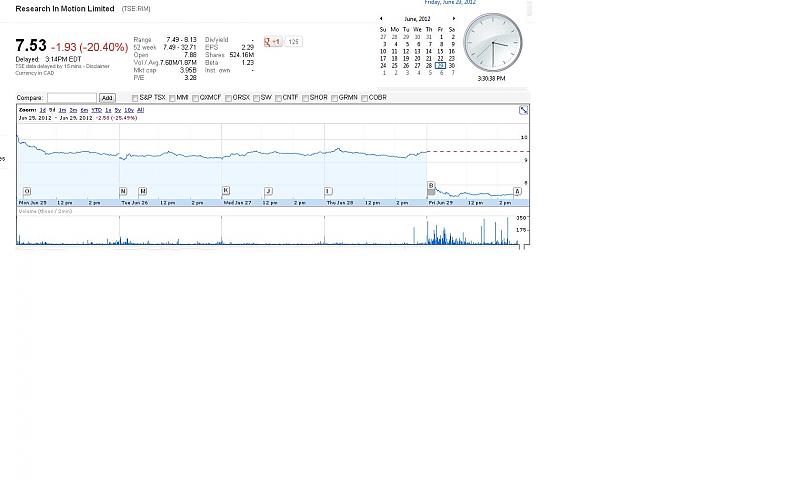This screenshot has height=500, width=800.
Task: Click the volume chart area
Action: (x=270, y=232)
